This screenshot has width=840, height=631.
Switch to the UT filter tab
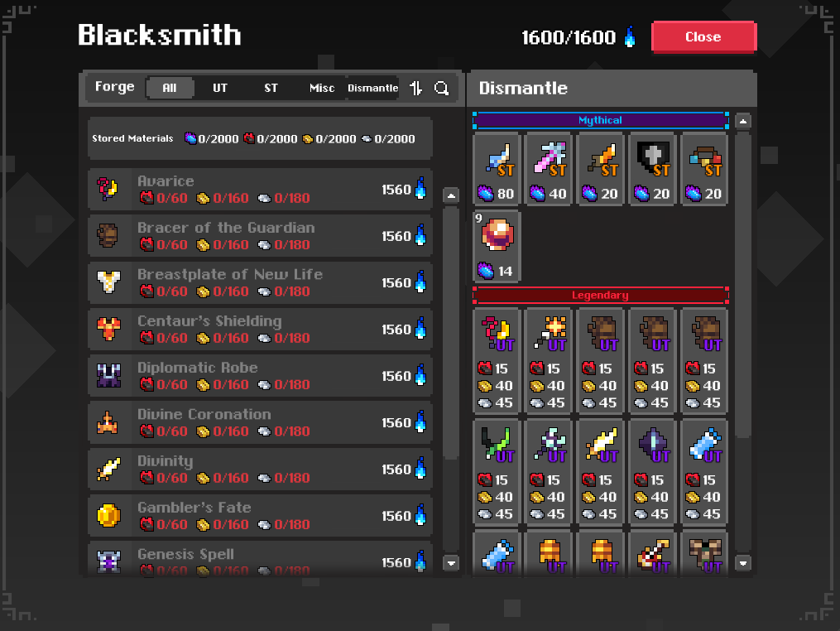[x=219, y=88]
